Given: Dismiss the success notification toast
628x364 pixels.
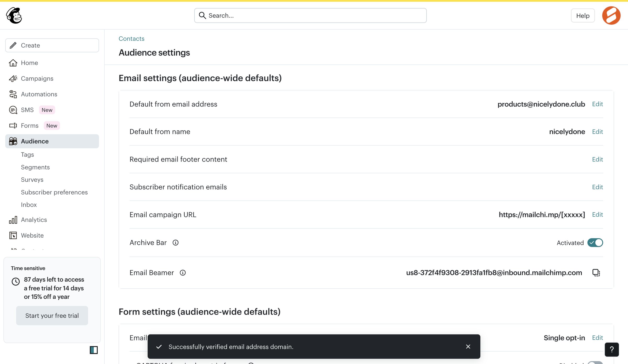Looking at the screenshot, I should point(468,346).
